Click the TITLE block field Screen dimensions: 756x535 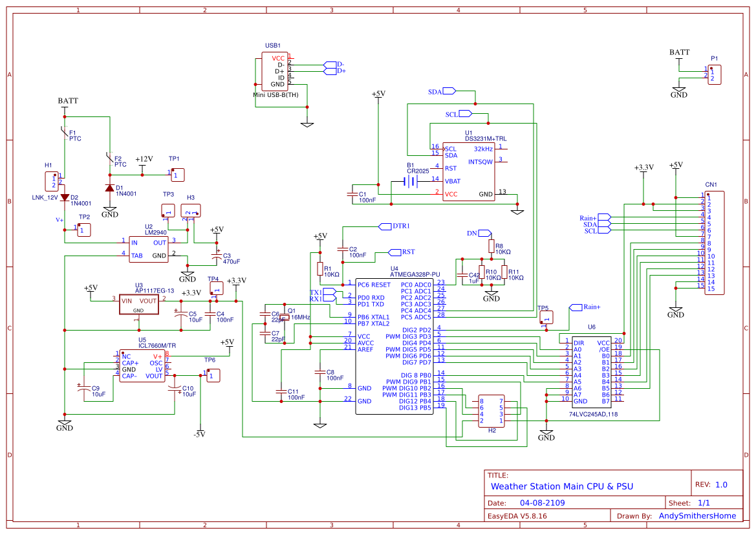[498, 475]
